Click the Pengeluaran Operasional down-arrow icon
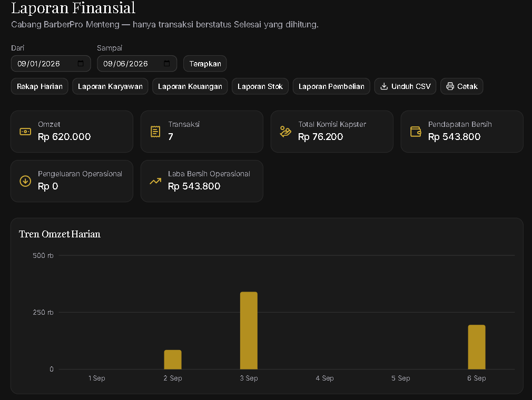Viewport: 532px width, 400px height. pyautogui.click(x=25, y=181)
